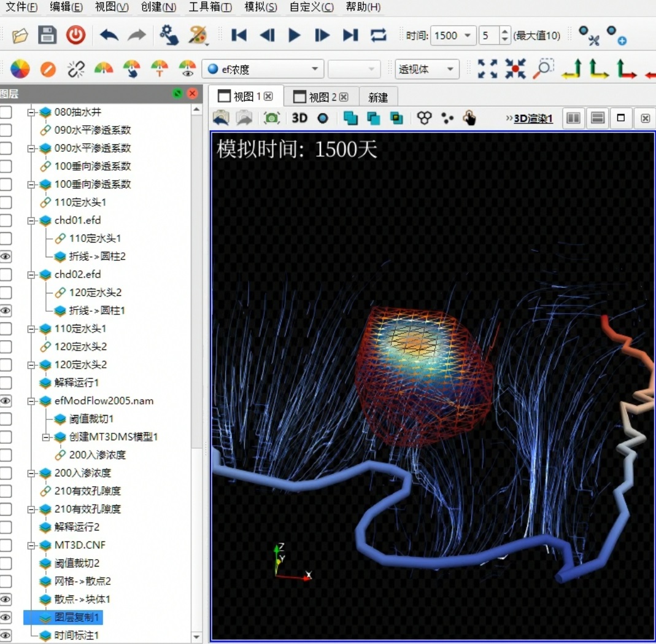Viewport: 656px width, 644px height.
Task: Split the view side by side
Action: click(x=573, y=118)
